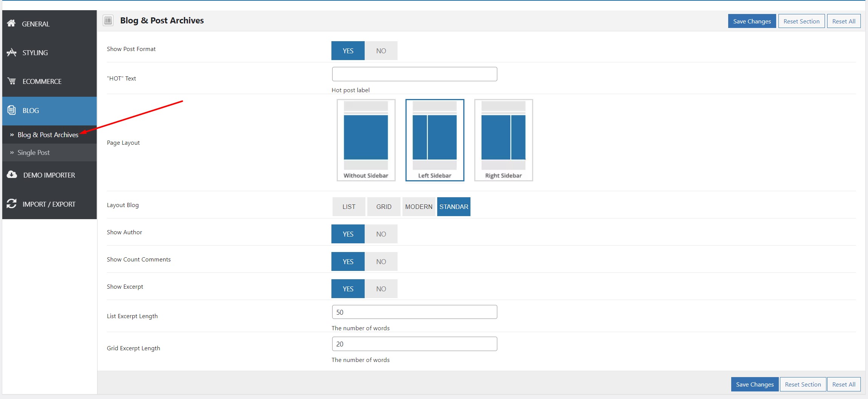Click the List Excerpt Length field

click(x=415, y=312)
